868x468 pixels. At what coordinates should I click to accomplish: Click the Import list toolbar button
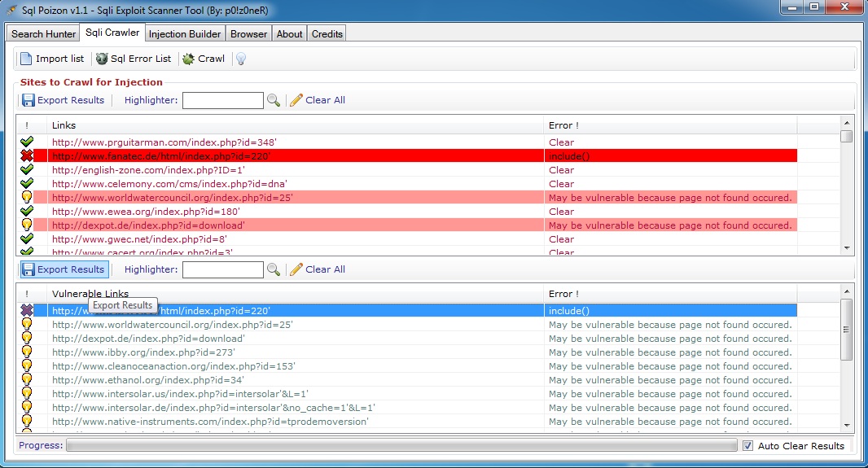[52, 59]
